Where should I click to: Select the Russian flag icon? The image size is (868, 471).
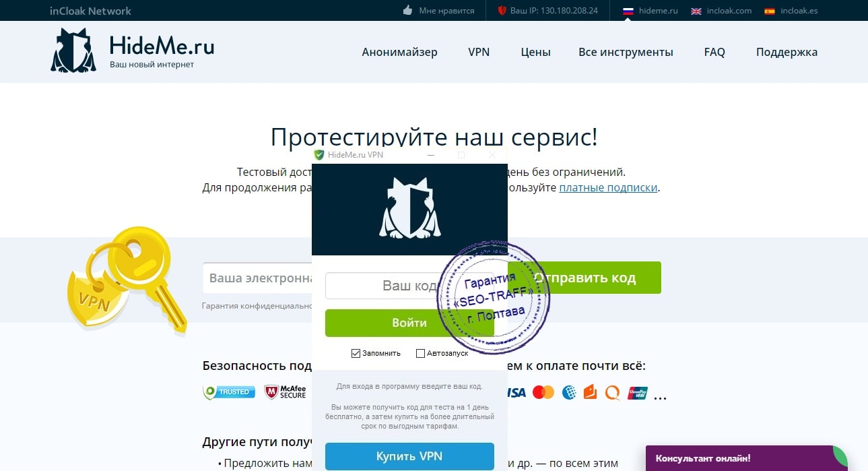628,11
